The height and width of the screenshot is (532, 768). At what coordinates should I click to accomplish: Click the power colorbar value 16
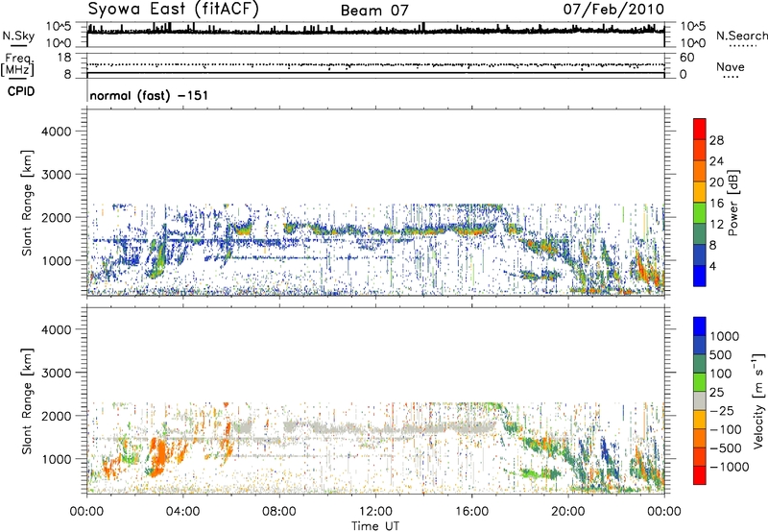tap(716, 204)
